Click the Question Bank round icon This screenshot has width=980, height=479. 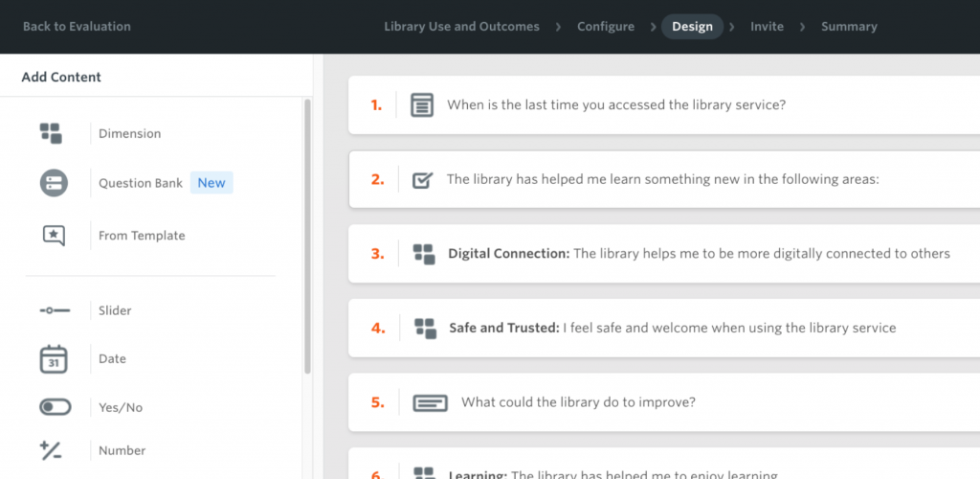pyautogui.click(x=54, y=183)
